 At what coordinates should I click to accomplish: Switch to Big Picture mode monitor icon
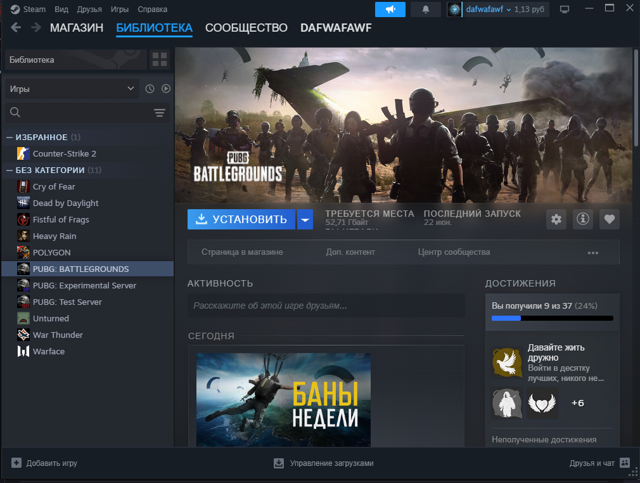564,9
